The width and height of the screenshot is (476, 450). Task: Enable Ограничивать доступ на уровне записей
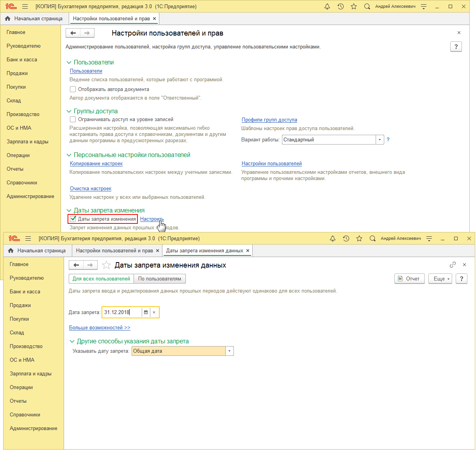(x=73, y=120)
